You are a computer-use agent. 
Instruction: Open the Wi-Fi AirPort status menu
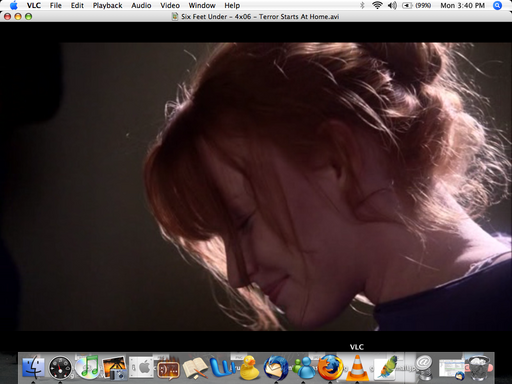pos(377,5)
